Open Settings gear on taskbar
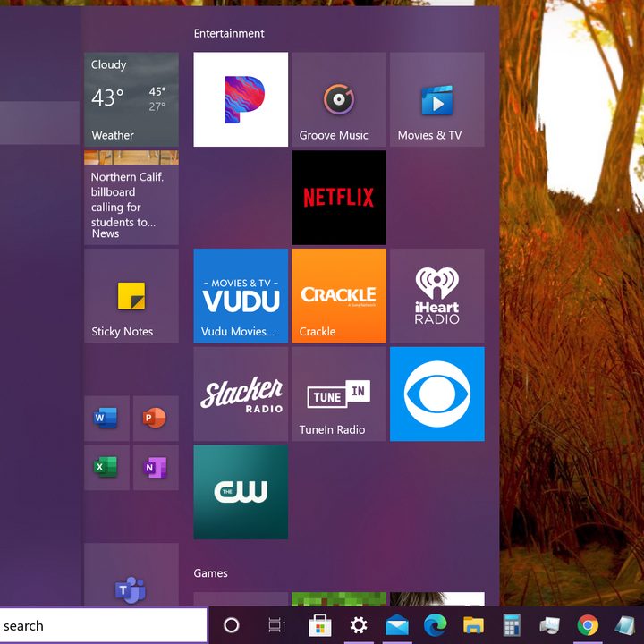The height and width of the screenshot is (644, 644). (x=359, y=625)
